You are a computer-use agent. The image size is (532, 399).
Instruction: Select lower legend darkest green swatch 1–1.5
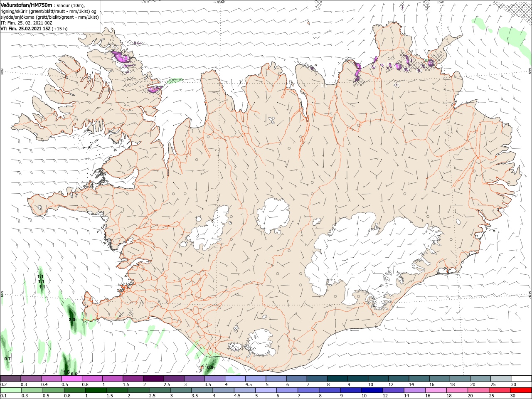(96, 390)
